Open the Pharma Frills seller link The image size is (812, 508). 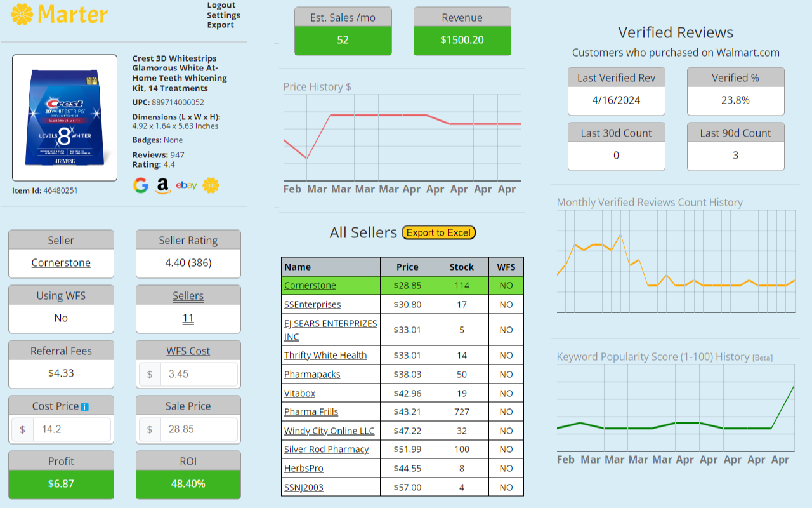coord(311,412)
